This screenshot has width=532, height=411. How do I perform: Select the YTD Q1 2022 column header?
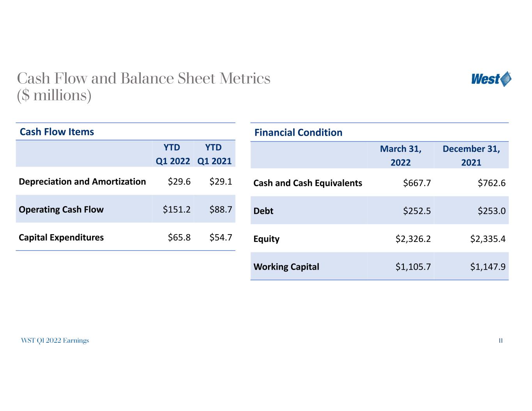pos(173,154)
